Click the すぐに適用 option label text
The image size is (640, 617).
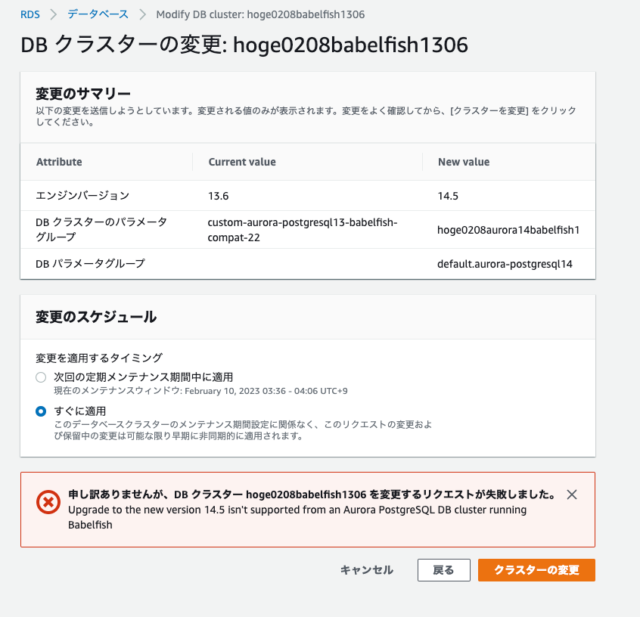(80, 411)
